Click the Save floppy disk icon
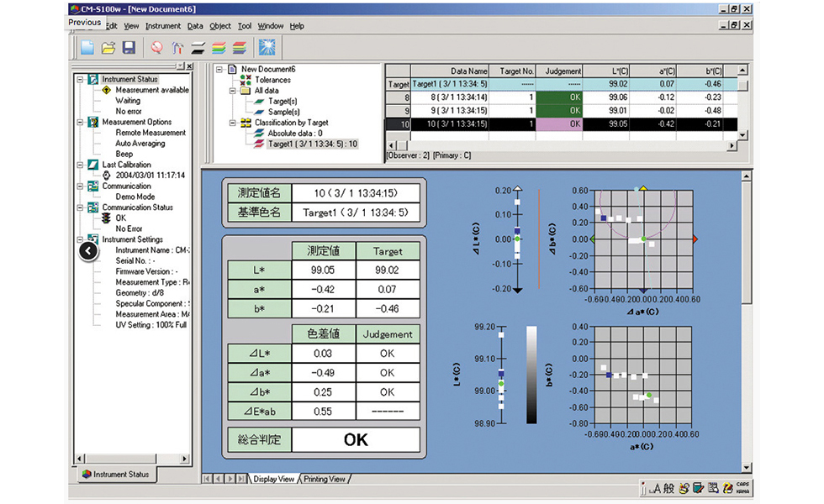The width and height of the screenshot is (824, 504). click(129, 48)
